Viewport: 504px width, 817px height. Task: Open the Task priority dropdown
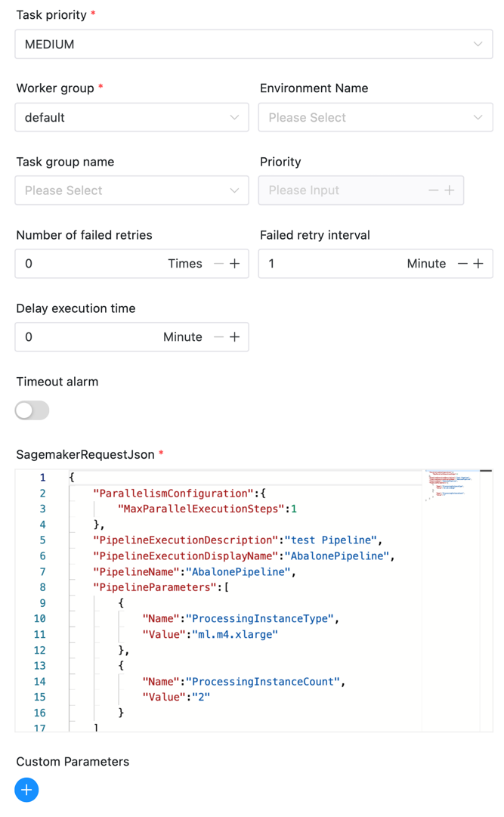[253, 45]
